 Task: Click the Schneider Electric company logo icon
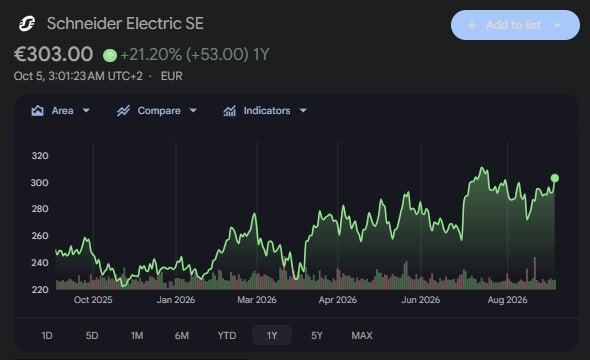tap(27, 24)
